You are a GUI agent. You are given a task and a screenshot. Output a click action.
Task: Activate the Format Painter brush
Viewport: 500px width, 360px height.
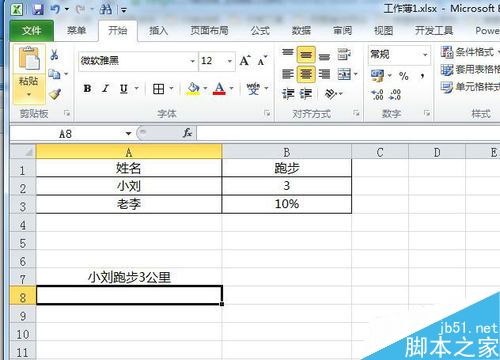tap(55, 94)
